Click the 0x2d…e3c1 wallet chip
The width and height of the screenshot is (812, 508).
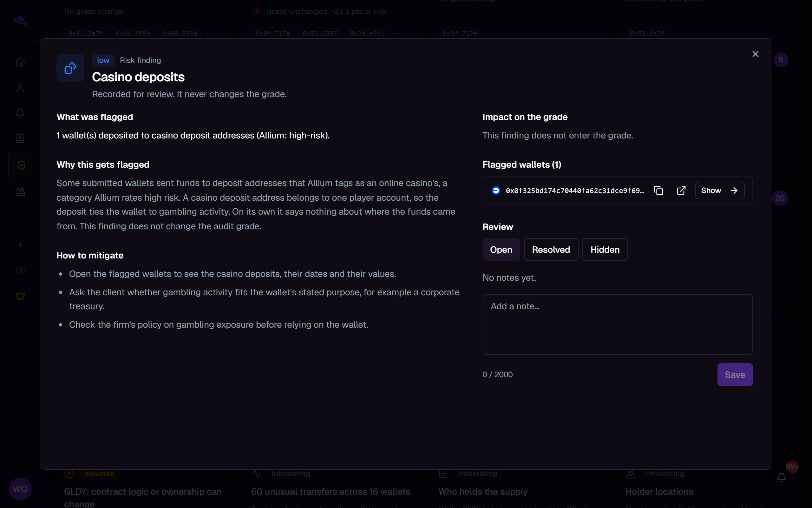click(367, 33)
